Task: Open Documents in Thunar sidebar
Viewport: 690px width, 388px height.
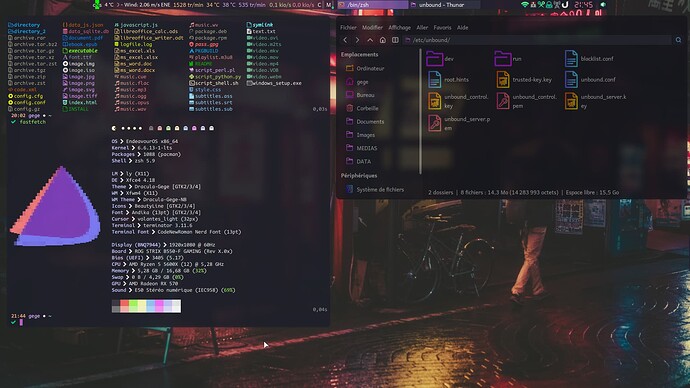Action: 365,121
